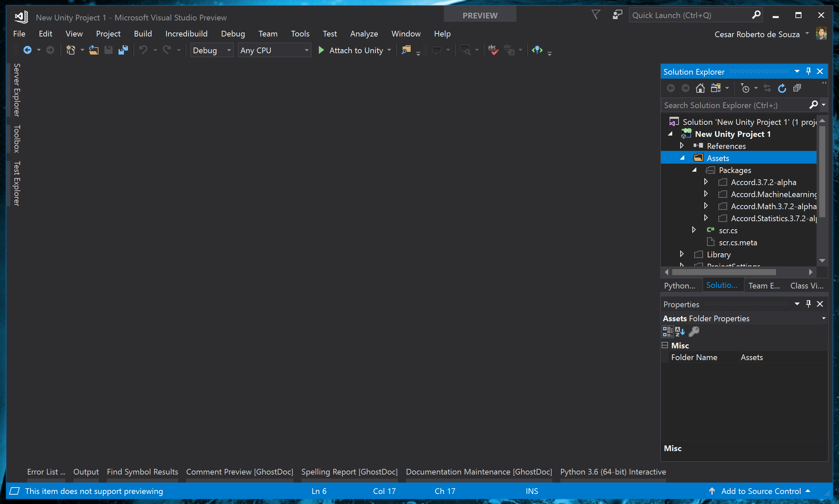The height and width of the screenshot is (504, 839).
Task: Open the Tools menu
Action: pos(300,33)
